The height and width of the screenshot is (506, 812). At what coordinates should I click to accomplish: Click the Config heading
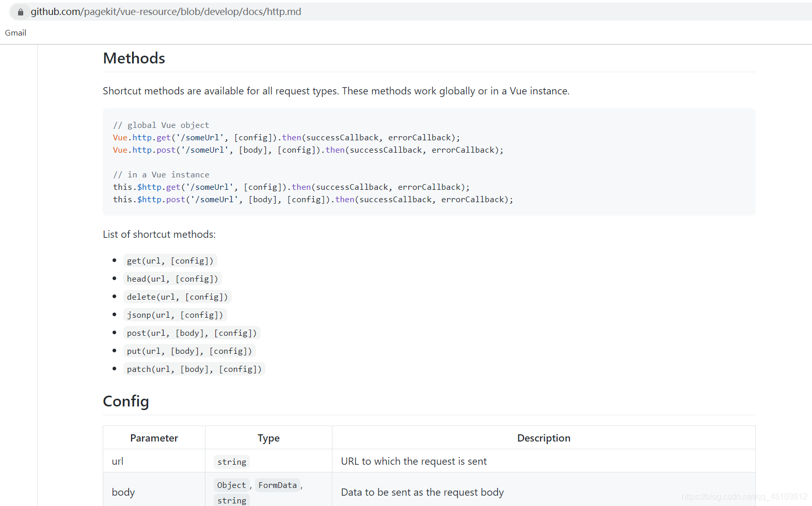[126, 401]
